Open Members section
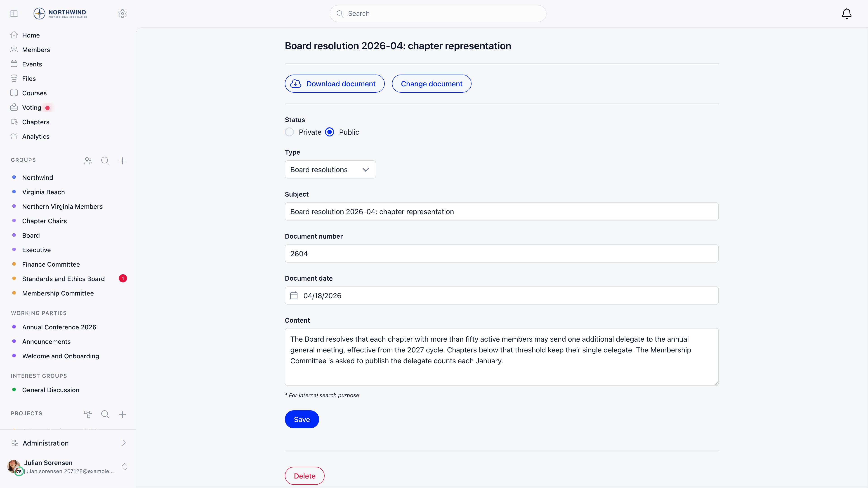 (36, 49)
